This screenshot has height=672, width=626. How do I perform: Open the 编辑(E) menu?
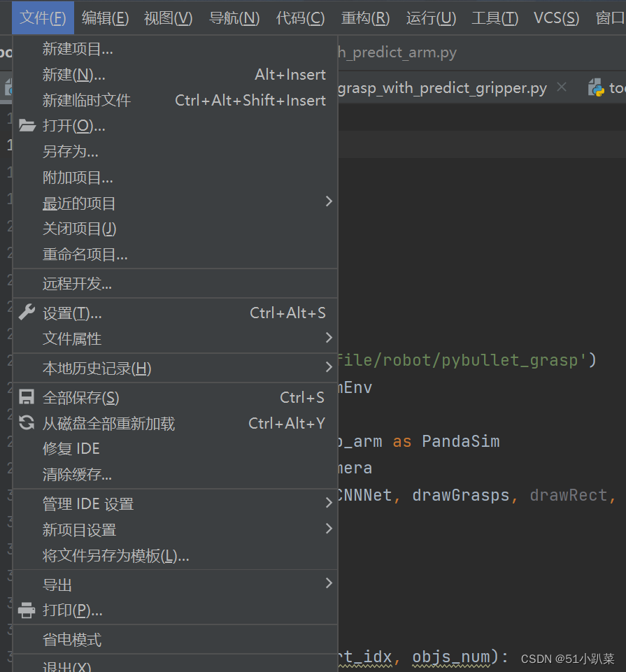tap(105, 17)
